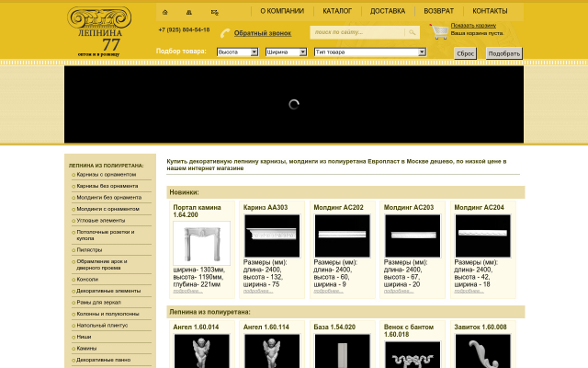Click the email/feedback icon in top bar
The width and height of the screenshot is (588, 368).
click(214, 12)
